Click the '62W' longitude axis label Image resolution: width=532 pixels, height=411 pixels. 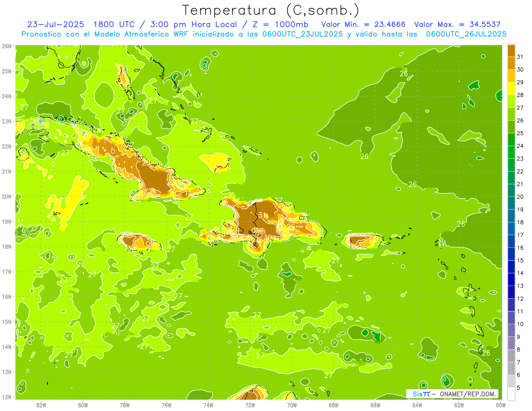point(459,404)
